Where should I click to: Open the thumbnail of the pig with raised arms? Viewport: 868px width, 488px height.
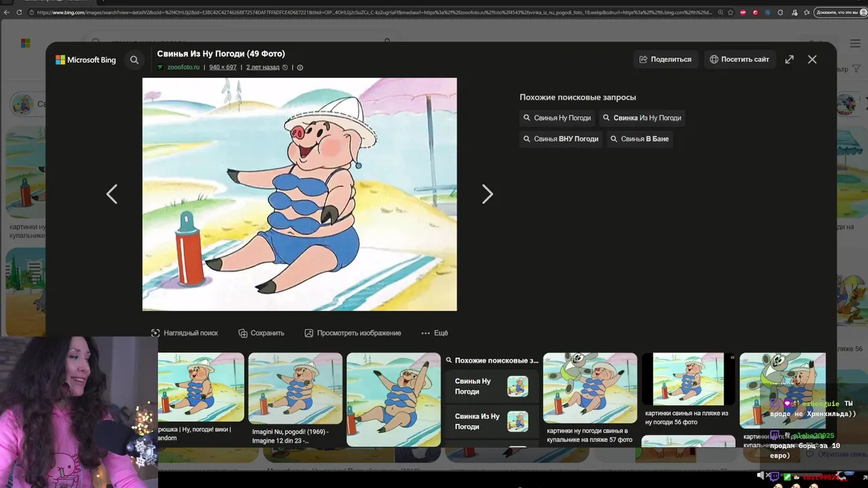[393, 399]
